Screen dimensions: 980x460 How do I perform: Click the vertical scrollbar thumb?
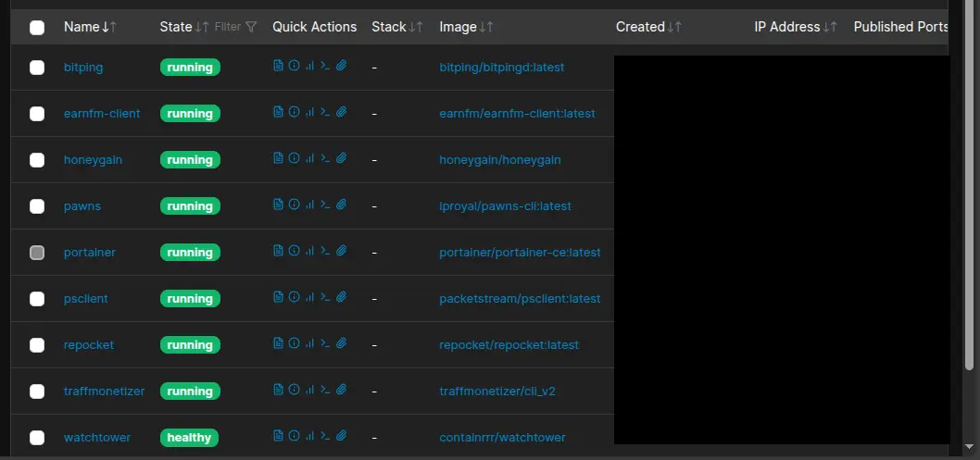click(970, 187)
